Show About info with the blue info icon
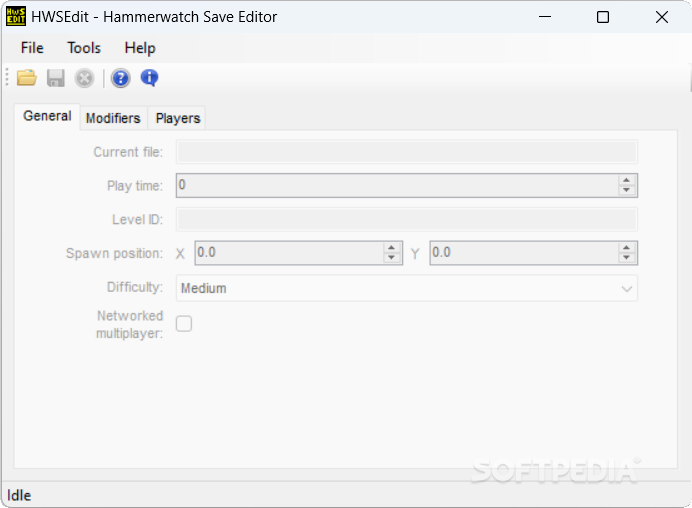 tap(149, 78)
